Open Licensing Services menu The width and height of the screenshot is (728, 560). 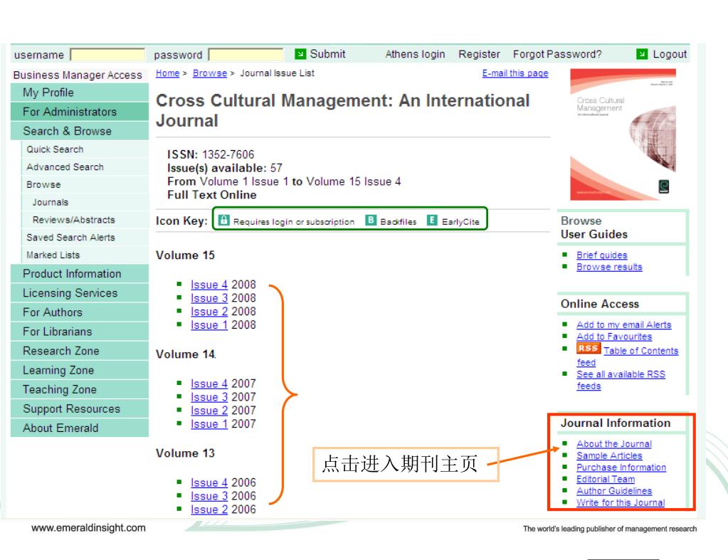pyautogui.click(x=80, y=293)
